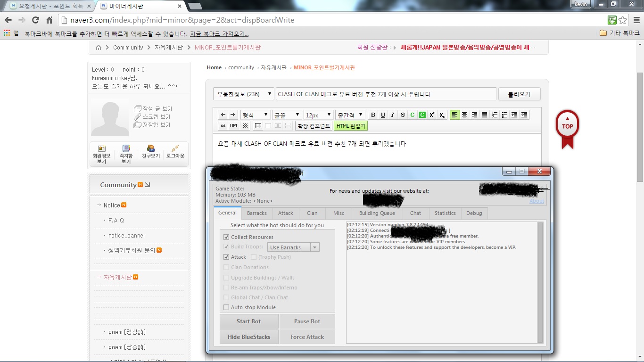The image size is (644, 362).
Task: Open the green text color picker
Action: pos(413,115)
